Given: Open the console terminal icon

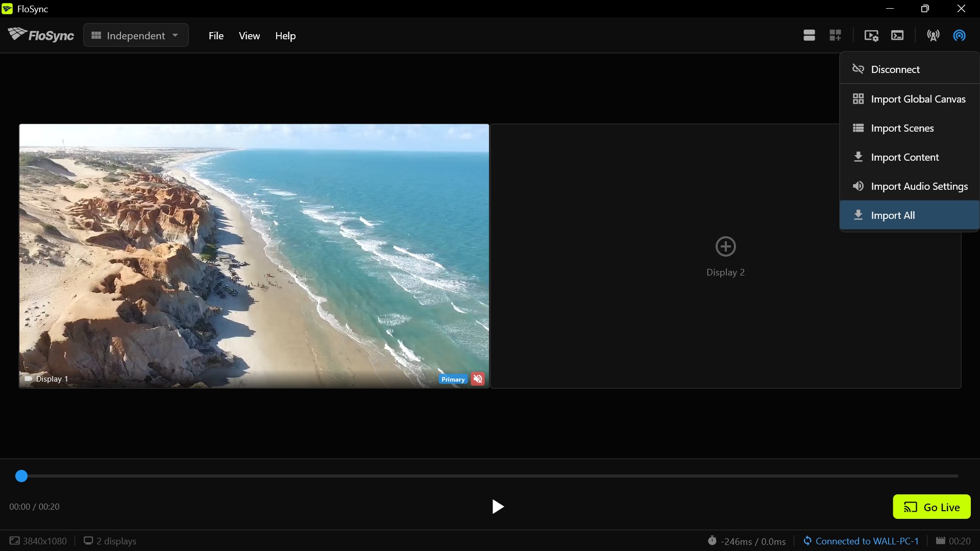Looking at the screenshot, I should point(897,35).
